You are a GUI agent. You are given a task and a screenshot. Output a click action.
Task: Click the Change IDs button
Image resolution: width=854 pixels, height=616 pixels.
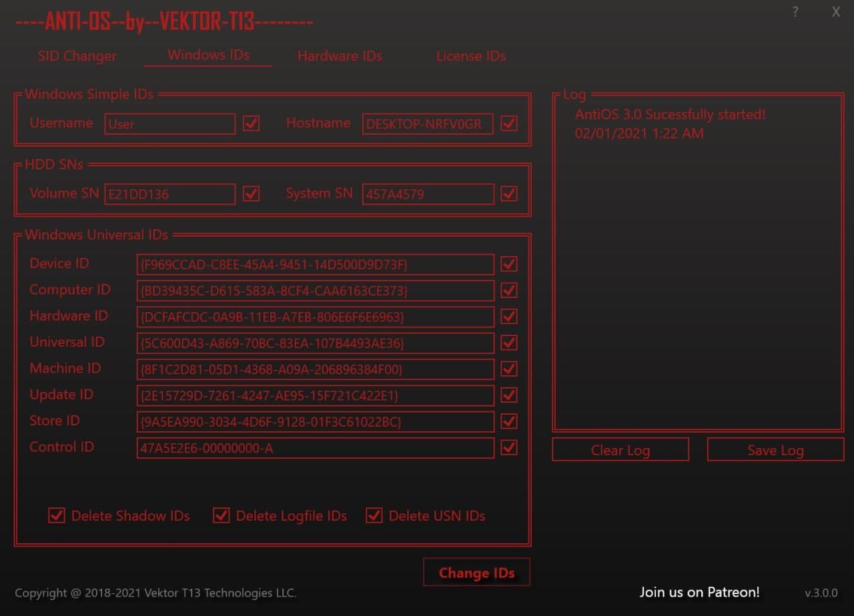476,572
